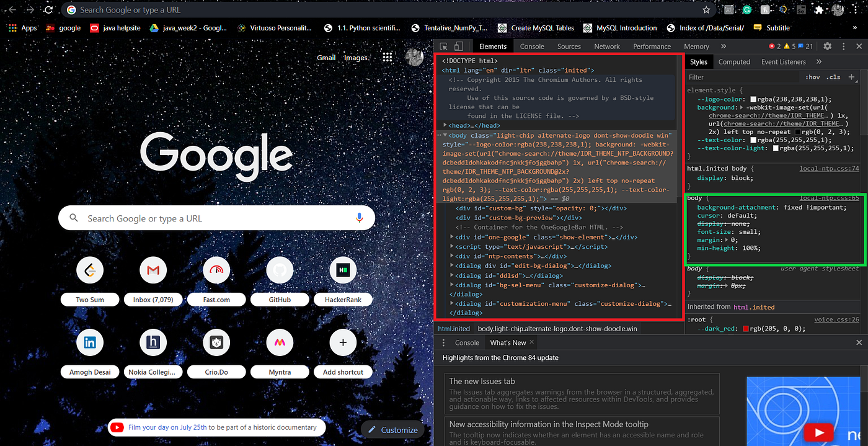
Task: Toggle the device toolbar icon
Action: (459, 47)
